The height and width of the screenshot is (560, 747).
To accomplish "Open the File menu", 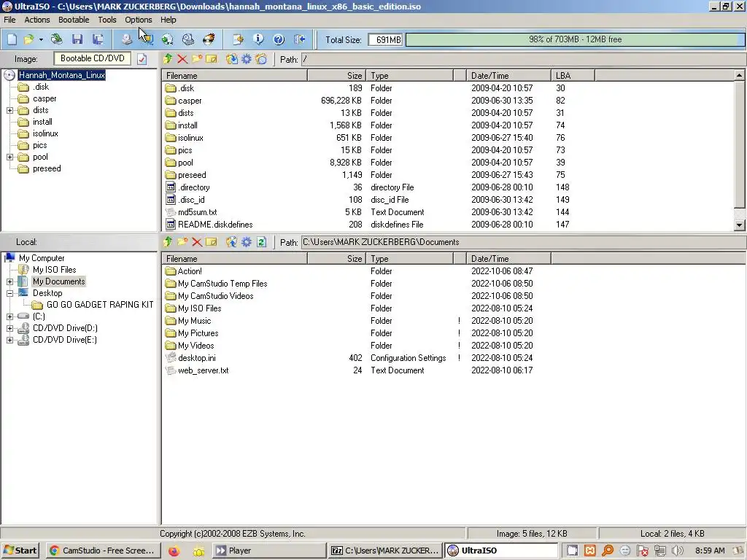I will [x=9, y=20].
